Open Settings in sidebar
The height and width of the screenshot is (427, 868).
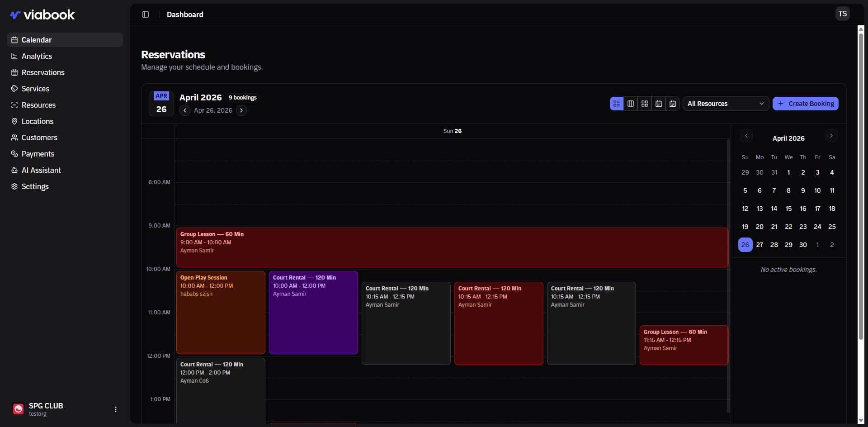pyautogui.click(x=65, y=186)
